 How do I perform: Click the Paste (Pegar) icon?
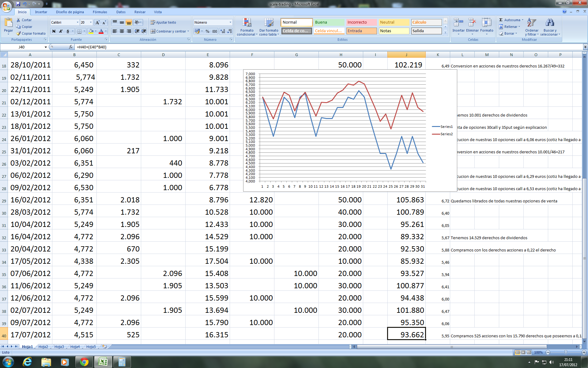pyautogui.click(x=8, y=23)
